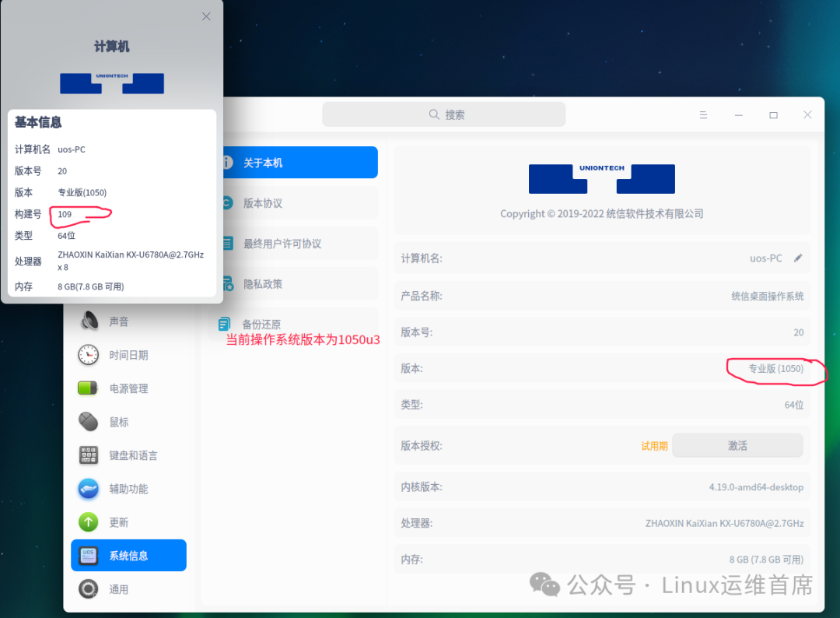Open Backup and Restore (备份还原) page
840x618 pixels.
pos(293,323)
